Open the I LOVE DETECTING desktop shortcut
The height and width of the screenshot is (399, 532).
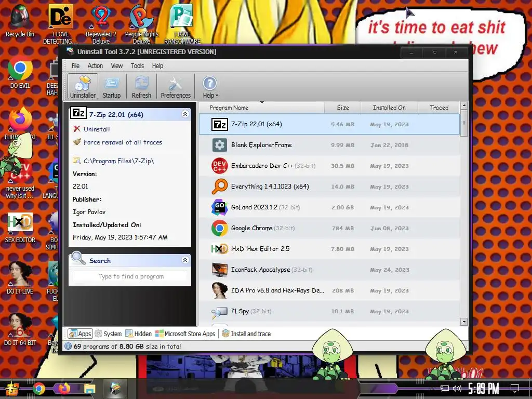click(x=60, y=24)
